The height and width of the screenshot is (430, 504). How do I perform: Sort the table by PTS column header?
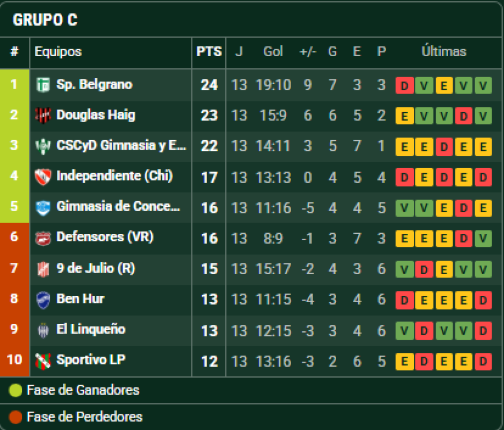click(209, 52)
